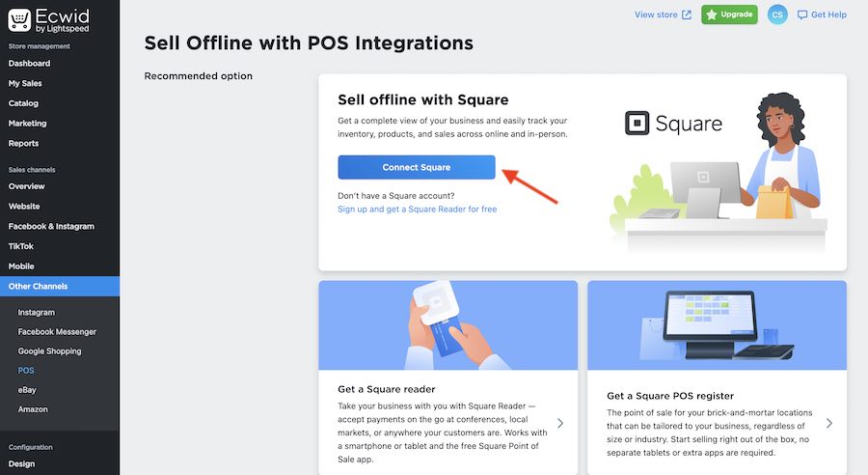
Task: Open the Get a Square reader chevron
Action: [x=560, y=424]
